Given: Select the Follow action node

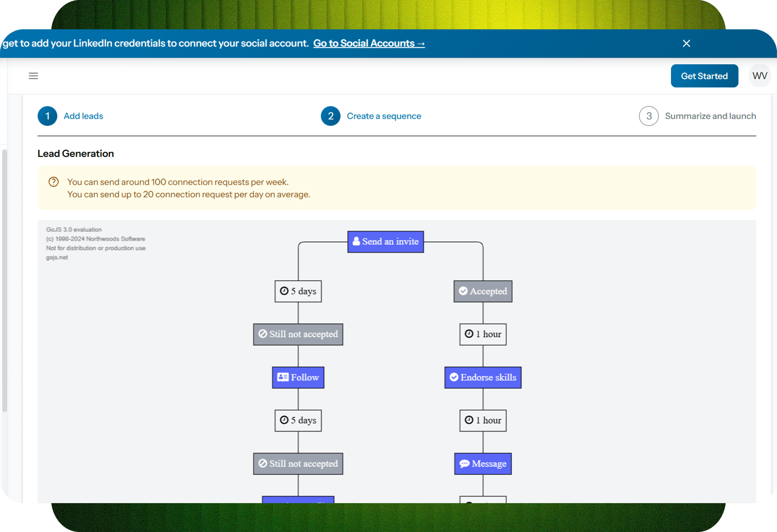Looking at the screenshot, I should [298, 377].
